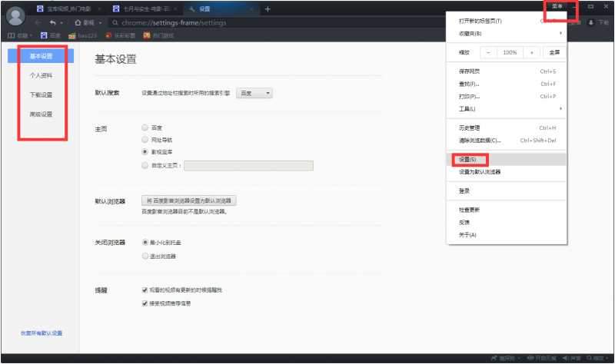Zoom out with the minus button in menu
Viewport: 615px width, 364px height.
click(488, 52)
